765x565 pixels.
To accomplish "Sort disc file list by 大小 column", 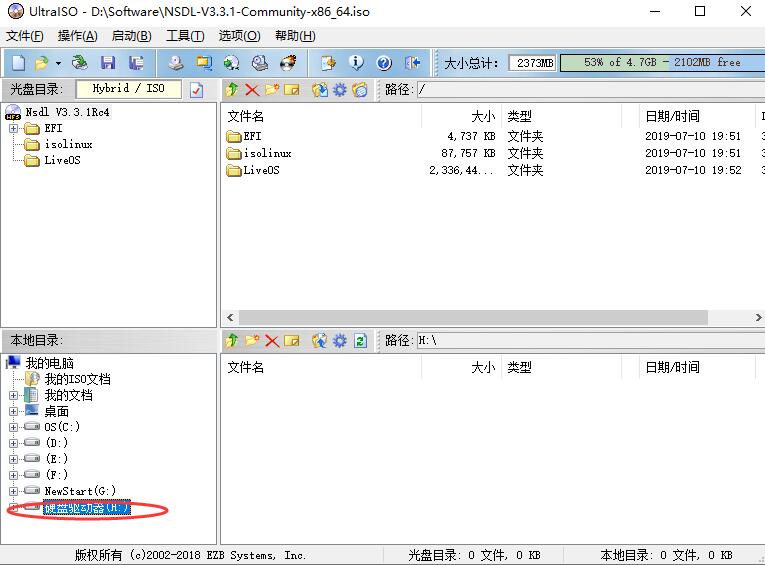I will coord(461,116).
